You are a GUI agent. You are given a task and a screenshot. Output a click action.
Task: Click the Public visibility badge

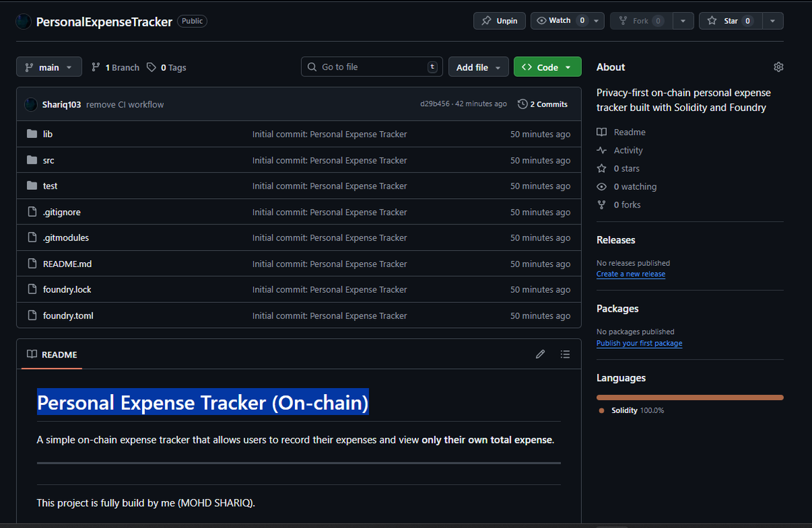tap(192, 21)
